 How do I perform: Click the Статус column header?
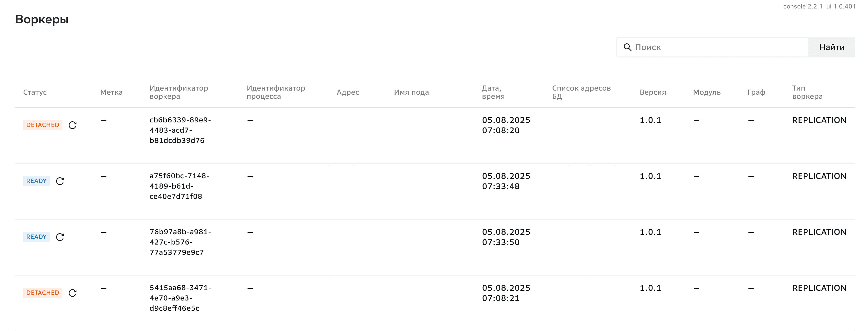35,92
